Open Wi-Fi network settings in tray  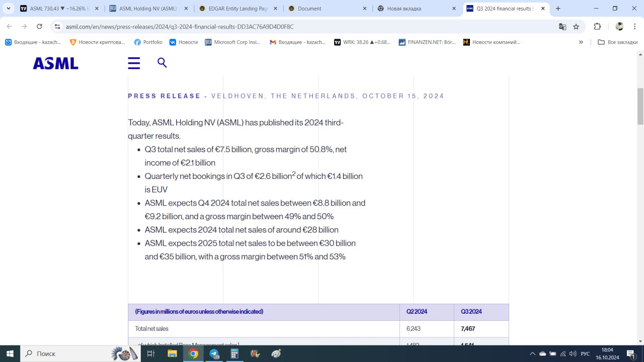pos(563,354)
